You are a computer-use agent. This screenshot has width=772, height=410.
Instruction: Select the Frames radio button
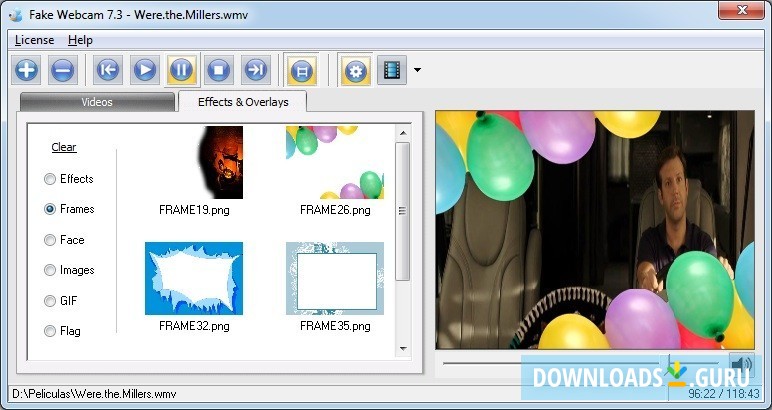69,209
